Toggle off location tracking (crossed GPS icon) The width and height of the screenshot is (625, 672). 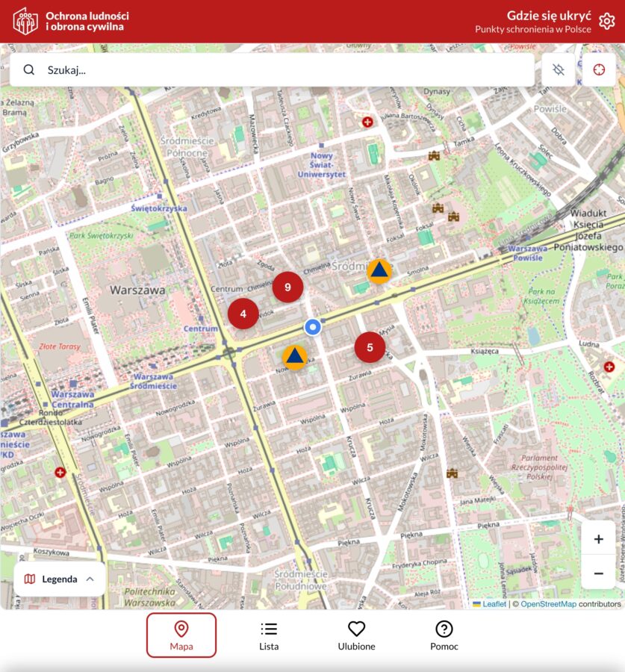556,69
